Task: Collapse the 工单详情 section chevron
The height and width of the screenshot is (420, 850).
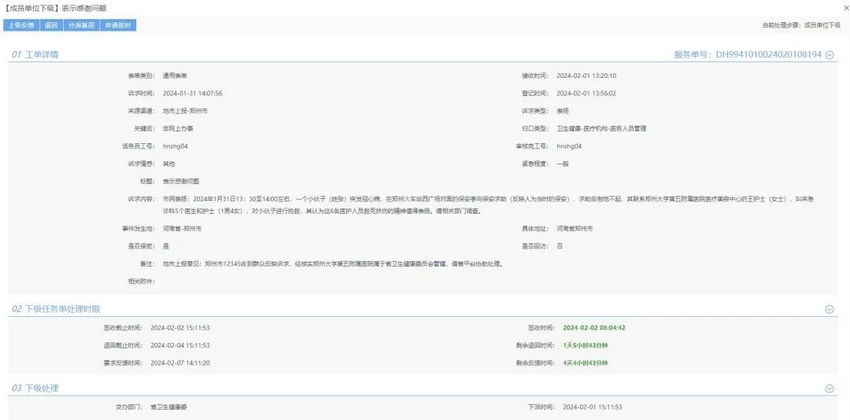Action: pyautogui.click(x=830, y=54)
